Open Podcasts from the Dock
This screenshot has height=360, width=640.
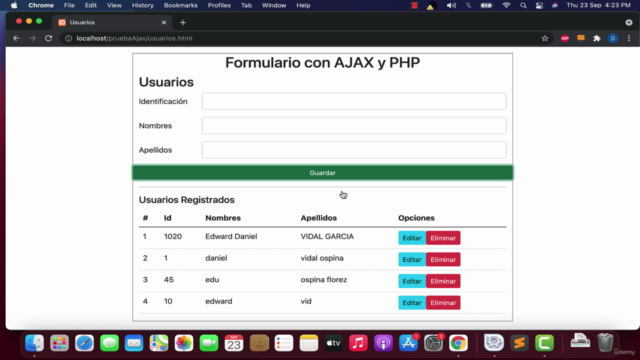(x=383, y=343)
